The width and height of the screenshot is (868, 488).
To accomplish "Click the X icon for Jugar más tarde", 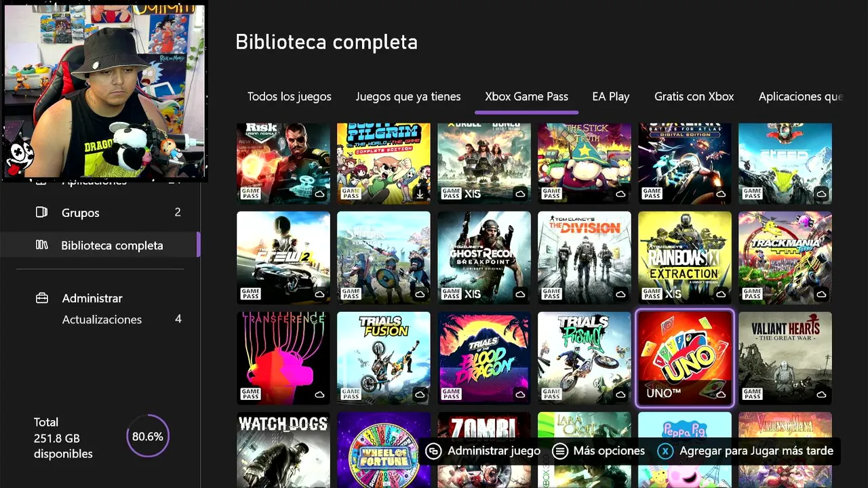I will pyautogui.click(x=666, y=451).
